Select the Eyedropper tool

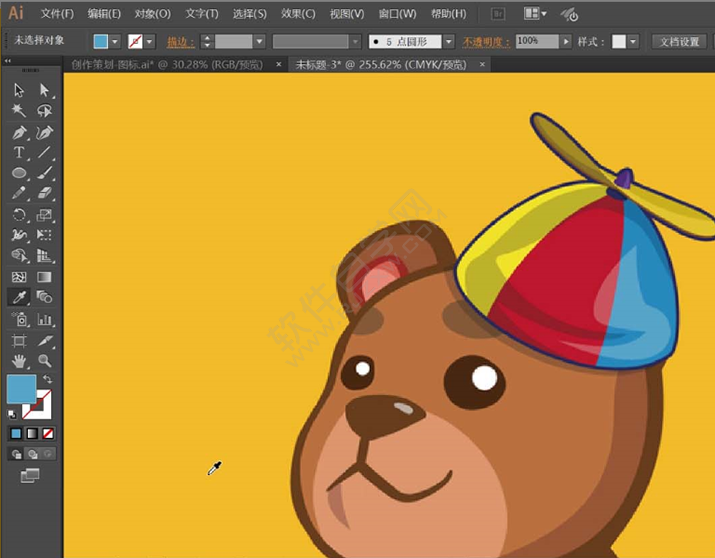(19, 297)
